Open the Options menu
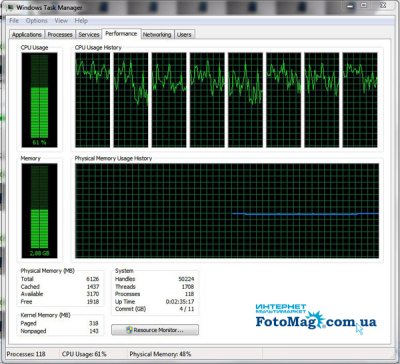 [37, 21]
